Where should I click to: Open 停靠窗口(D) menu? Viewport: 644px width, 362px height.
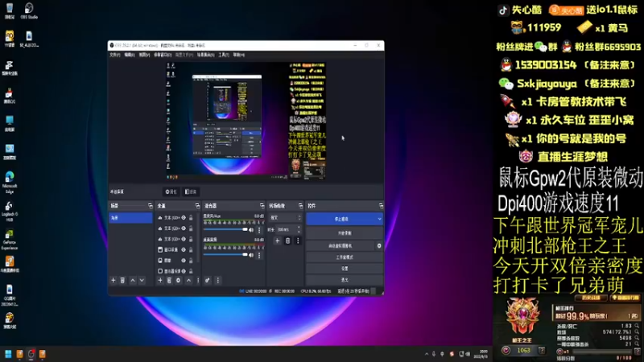coord(163,55)
